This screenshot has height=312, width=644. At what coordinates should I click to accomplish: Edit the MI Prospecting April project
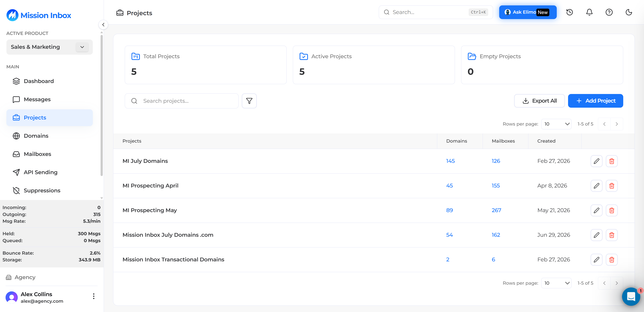point(597,186)
